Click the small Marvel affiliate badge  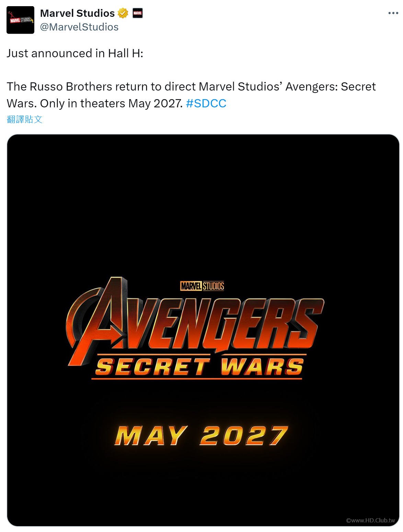pyautogui.click(x=138, y=13)
